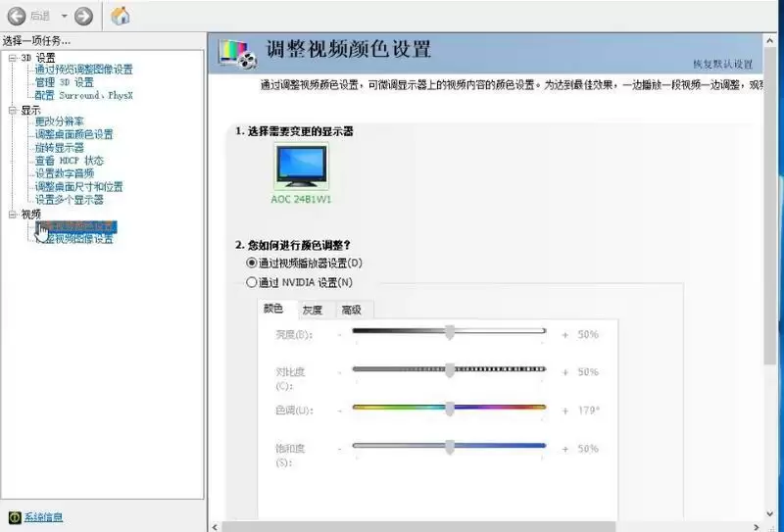Viewport: 784px width, 532px height.
Task: Click the Forward arrow button
Action: point(83,16)
